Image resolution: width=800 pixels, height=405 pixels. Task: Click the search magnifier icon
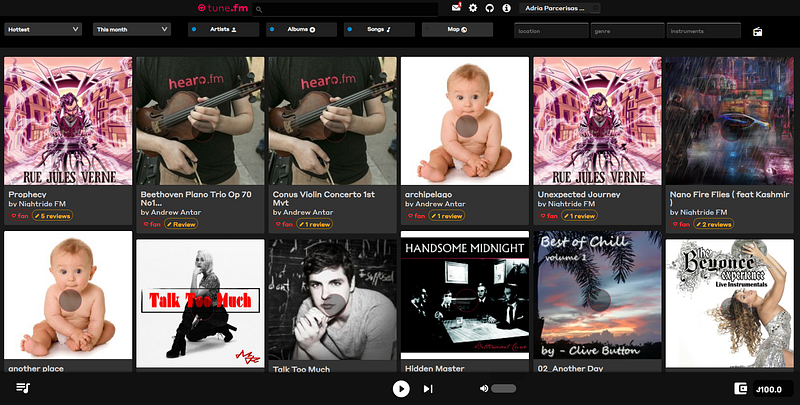(259, 9)
